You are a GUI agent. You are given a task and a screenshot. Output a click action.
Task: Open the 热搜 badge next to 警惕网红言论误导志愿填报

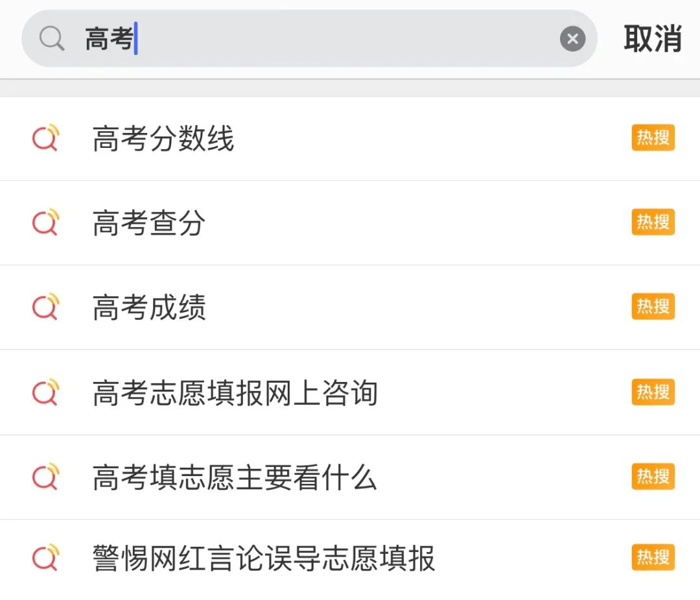click(x=653, y=558)
